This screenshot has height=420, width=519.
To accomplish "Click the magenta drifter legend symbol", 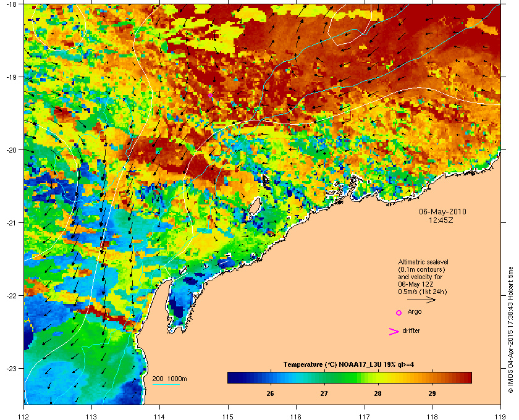I will click(394, 332).
